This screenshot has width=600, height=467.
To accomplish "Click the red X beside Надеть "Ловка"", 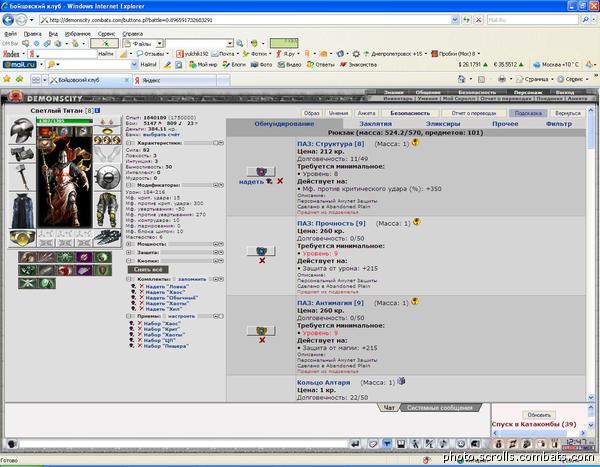I will tap(142, 286).
